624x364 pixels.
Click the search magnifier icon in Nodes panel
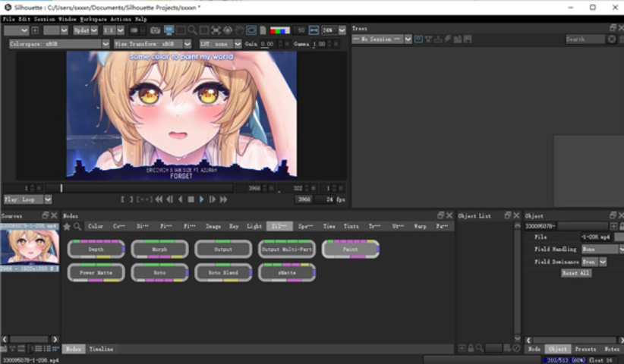click(77, 226)
